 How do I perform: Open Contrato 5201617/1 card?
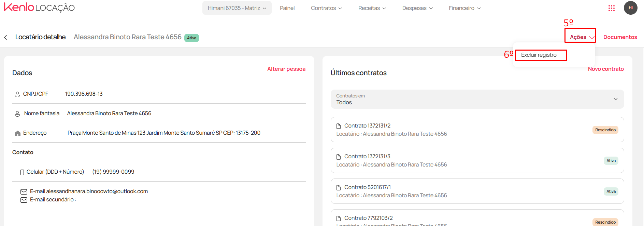click(477, 191)
